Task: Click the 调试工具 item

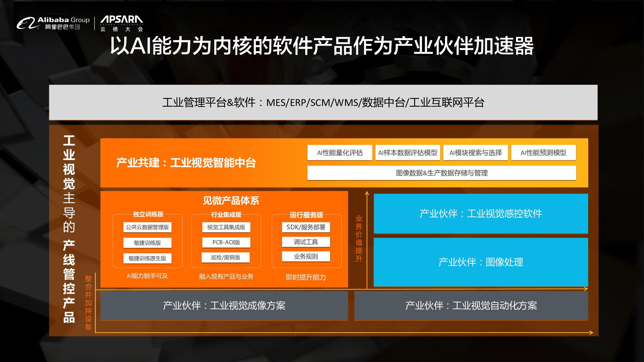Action: [306, 242]
